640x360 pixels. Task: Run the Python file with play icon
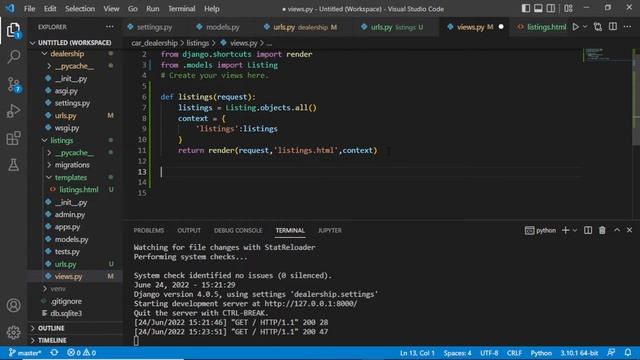(575, 27)
